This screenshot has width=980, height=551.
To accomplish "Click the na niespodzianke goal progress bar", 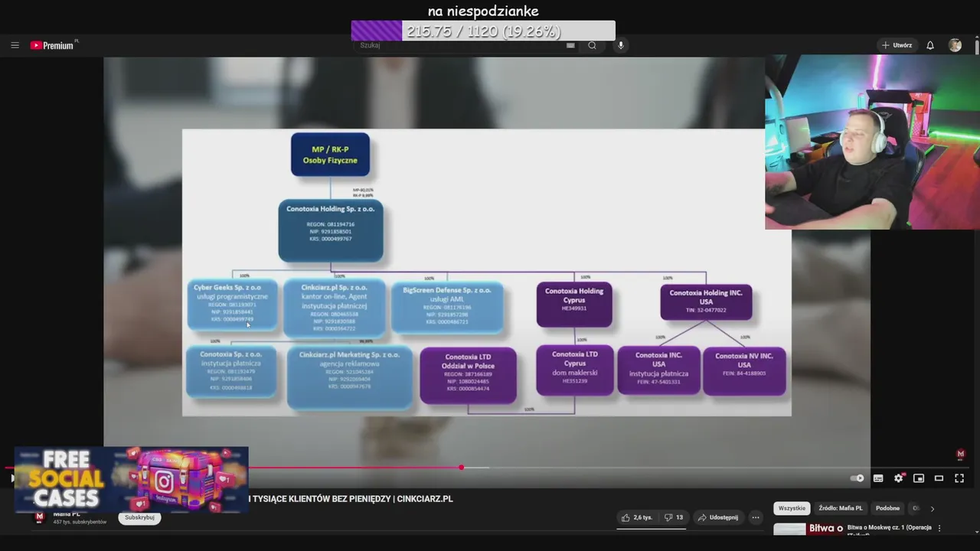I will click(x=483, y=31).
